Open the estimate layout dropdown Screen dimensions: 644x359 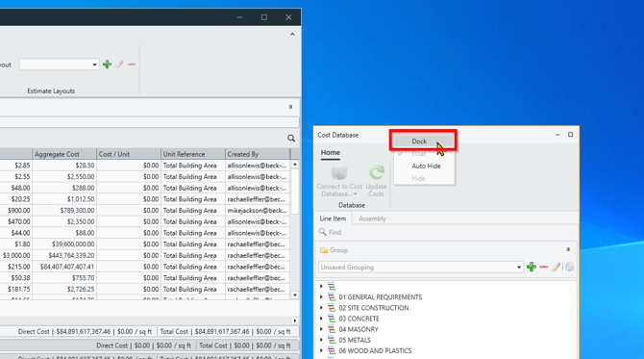94,64
